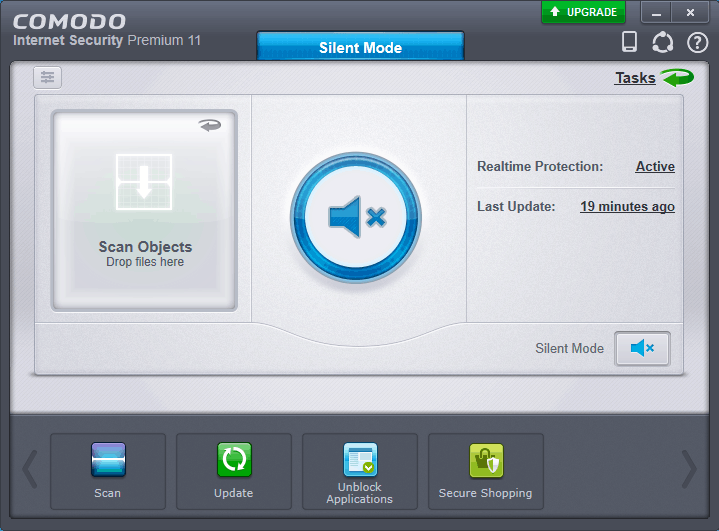
Task: Click the circular refresh icon in header
Action: tap(662, 42)
